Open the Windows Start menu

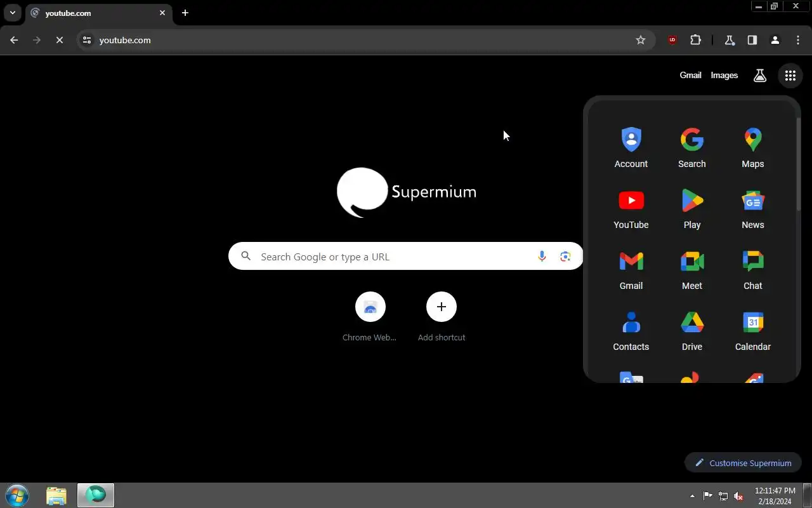point(17,495)
